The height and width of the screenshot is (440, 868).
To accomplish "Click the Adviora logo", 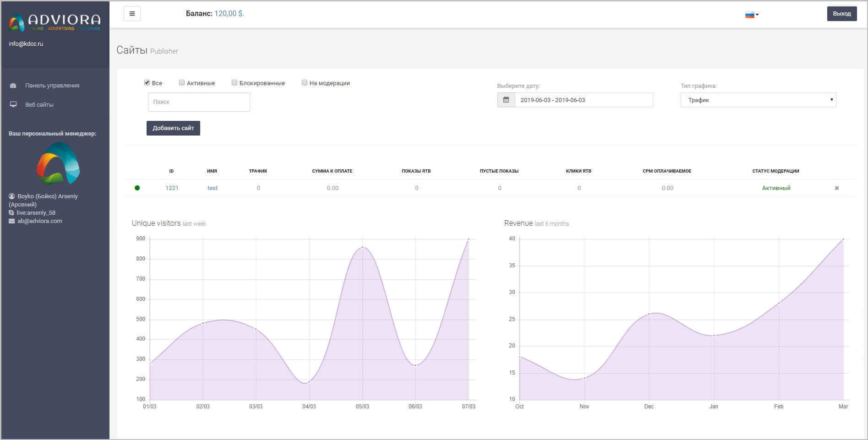I will 55,22.
